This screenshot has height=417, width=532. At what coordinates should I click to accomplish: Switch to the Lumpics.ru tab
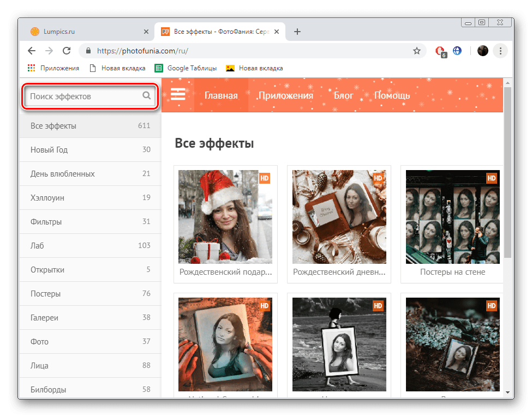point(87,32)
